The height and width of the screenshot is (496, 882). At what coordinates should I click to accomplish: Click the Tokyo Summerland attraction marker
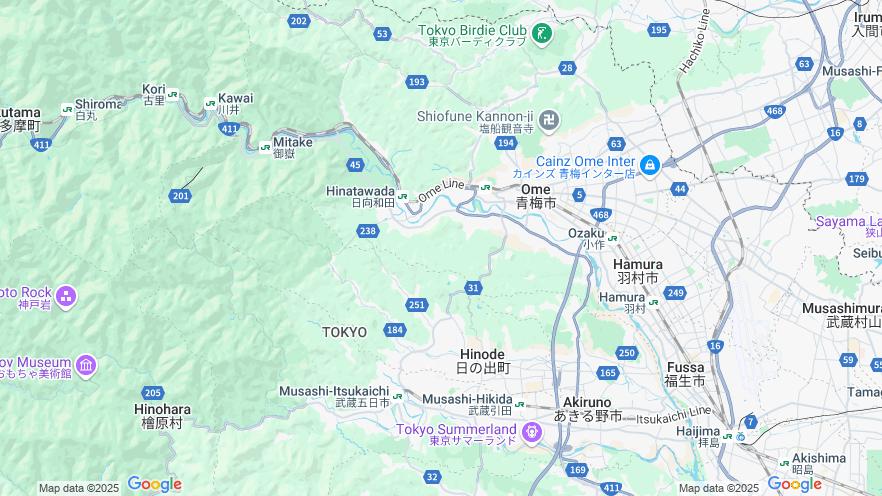(x=532, y=432)
